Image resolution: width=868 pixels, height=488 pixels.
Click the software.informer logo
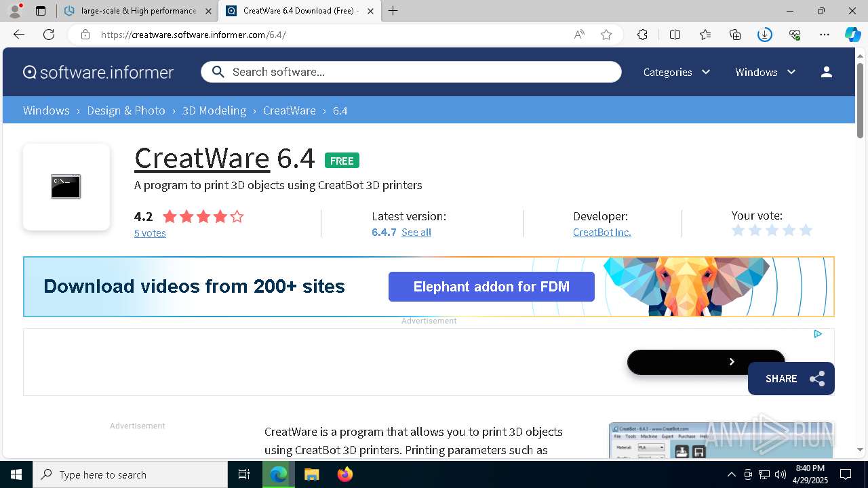click(x=98, y=72)
